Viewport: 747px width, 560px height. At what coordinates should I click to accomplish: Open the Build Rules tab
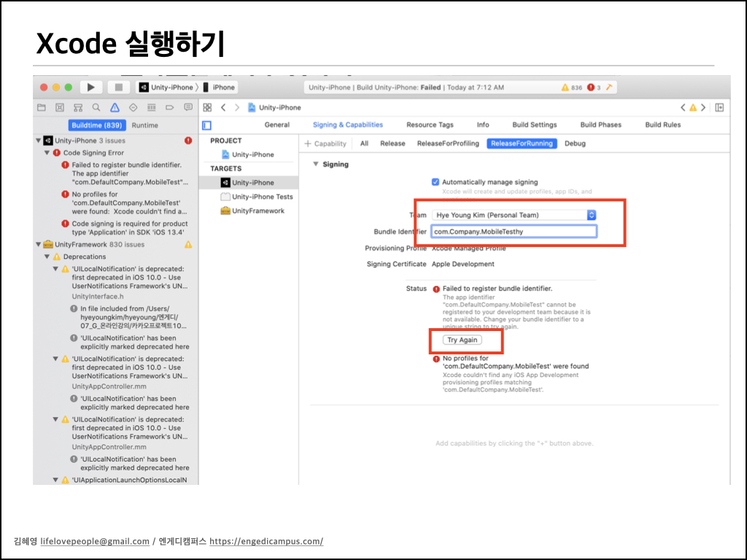(x=662, y=125)
